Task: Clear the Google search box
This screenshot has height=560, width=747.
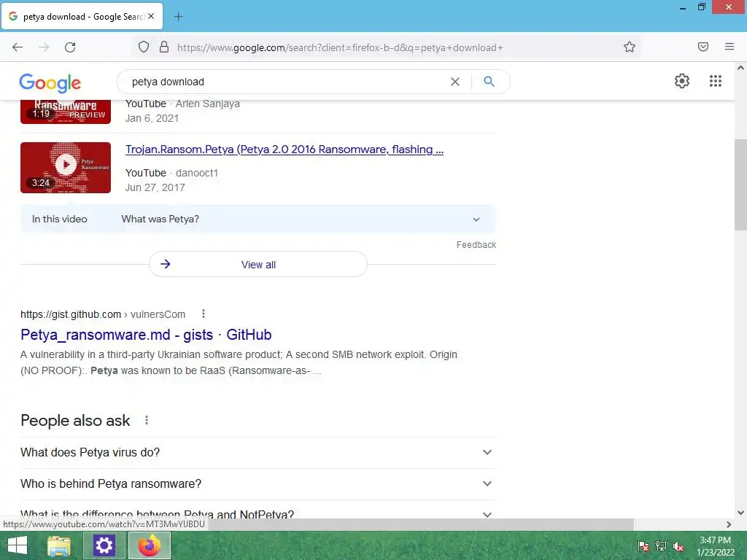Action: pos(455,82)
